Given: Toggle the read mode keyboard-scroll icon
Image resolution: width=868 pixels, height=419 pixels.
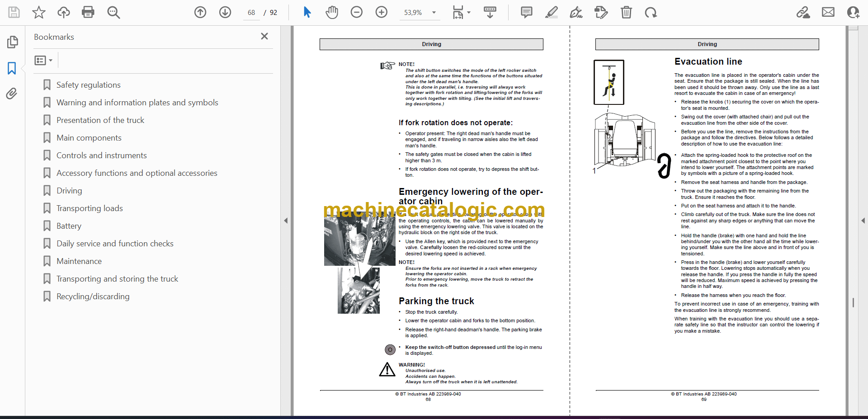Looking at the screenshot, I should (490, 12).
